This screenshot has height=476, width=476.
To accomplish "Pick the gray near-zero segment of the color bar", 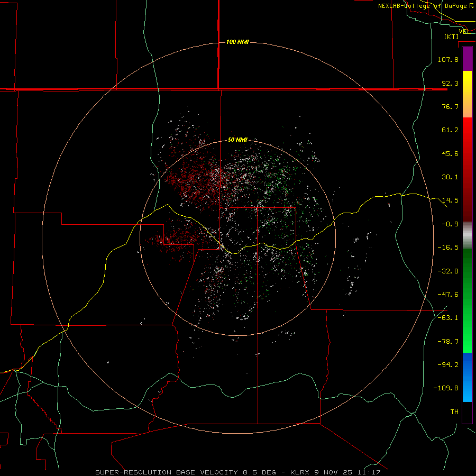I will tap(467, 235).
